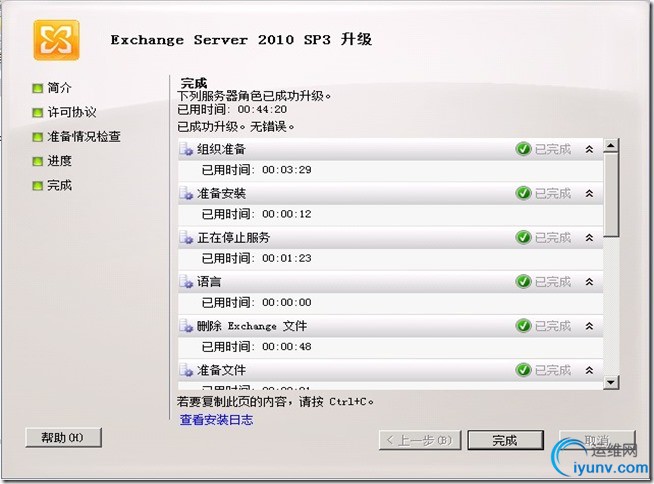
Task: Click 语言 elapsed time 00:00:00
Action: click(x=287, y=302)
